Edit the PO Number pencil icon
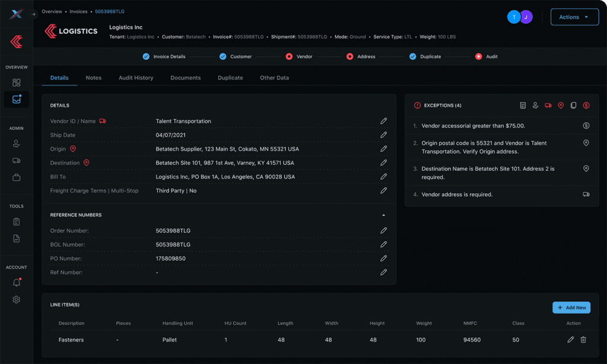The image size is (607, 364). point(384,258)
